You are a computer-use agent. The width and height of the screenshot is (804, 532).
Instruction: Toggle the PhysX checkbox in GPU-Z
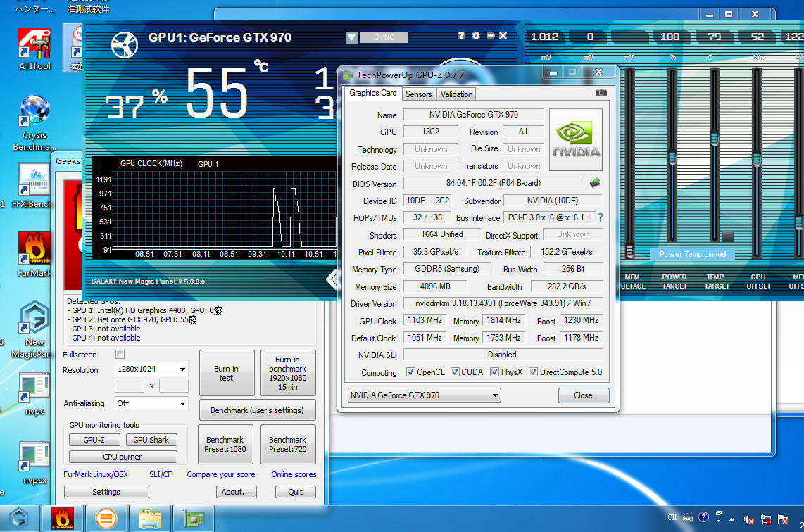[x=494, y=372]
